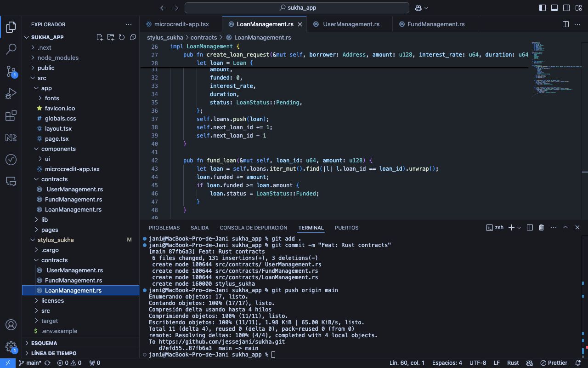Open editor more actions ellipsis
Screen dimensions: 588x368
(577, 24)
